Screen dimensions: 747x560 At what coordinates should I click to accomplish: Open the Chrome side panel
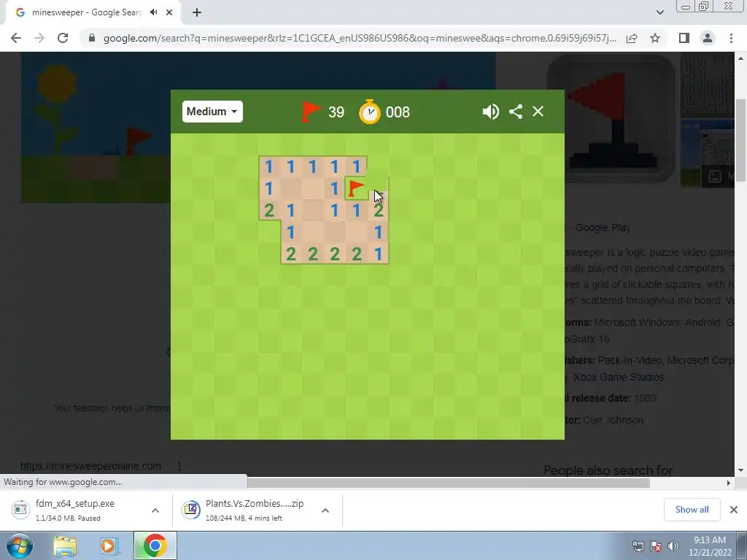coord(684,38)
